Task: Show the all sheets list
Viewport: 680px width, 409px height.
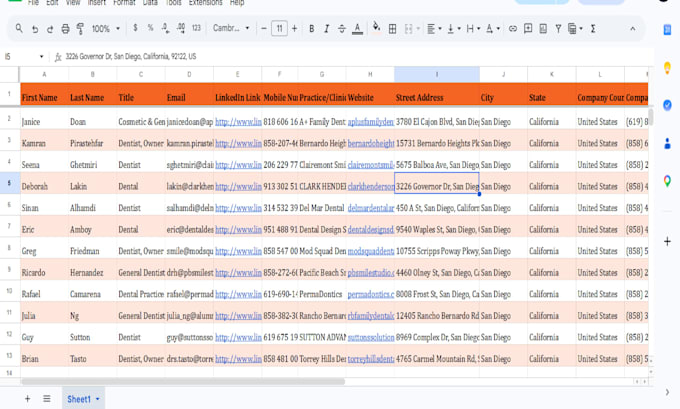Action: (47, 399)
